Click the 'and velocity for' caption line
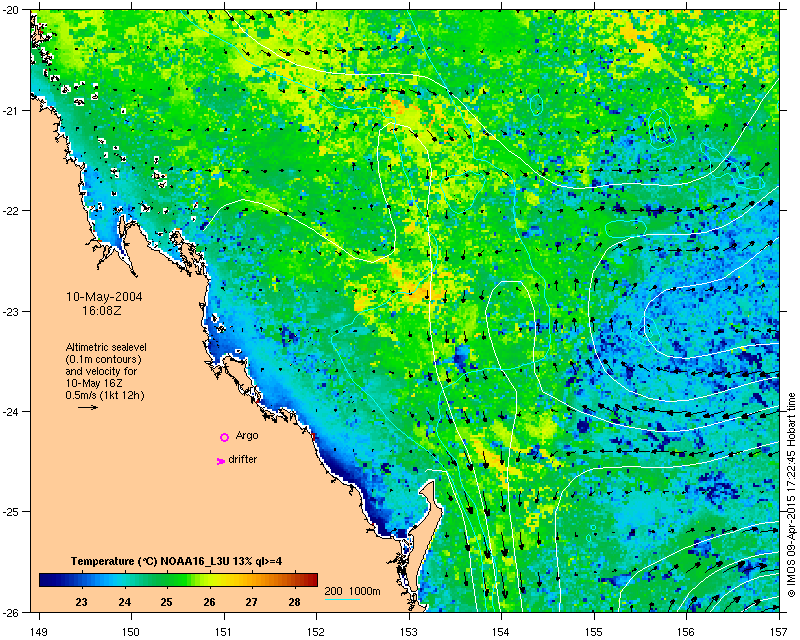Image resolution: width=800 pixels, height=640 pixels. 101,371
